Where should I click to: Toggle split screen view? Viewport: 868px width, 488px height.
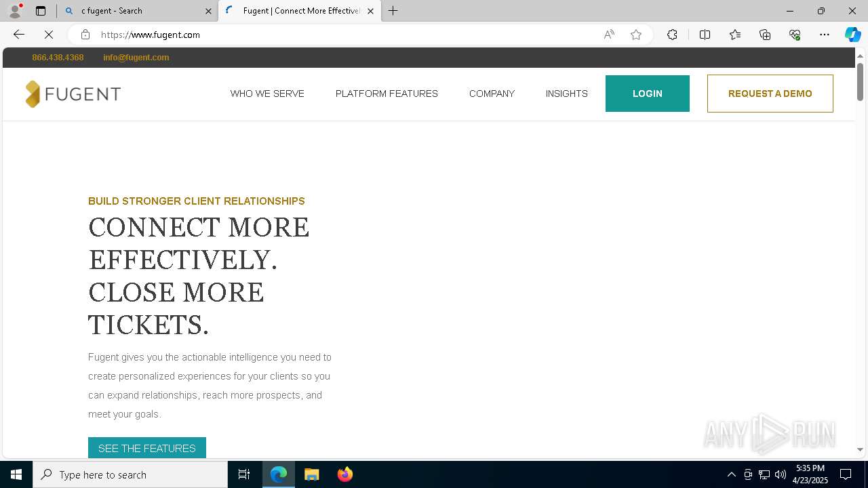[705, 35]
